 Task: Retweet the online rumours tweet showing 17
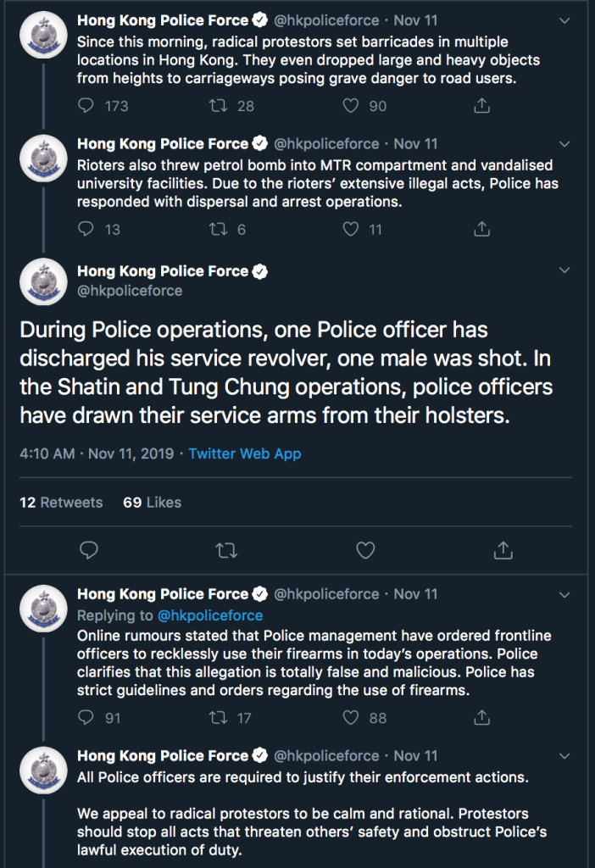[218, 717]
